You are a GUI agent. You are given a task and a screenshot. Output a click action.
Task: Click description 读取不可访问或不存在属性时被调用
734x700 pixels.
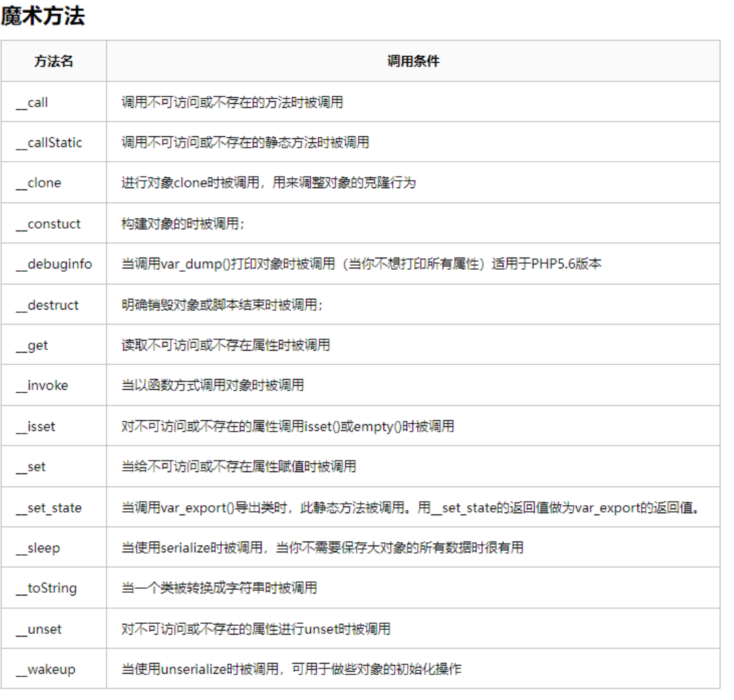(x=226, y=345)
